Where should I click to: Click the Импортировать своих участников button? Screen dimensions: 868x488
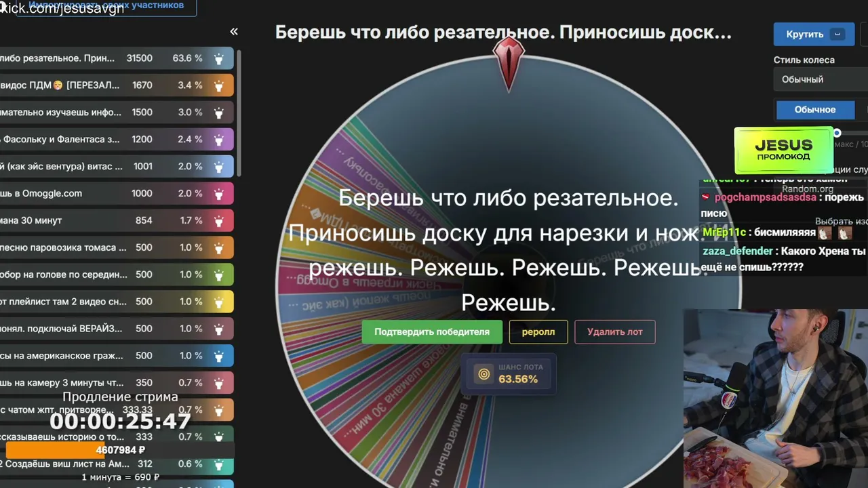point(106,5)
